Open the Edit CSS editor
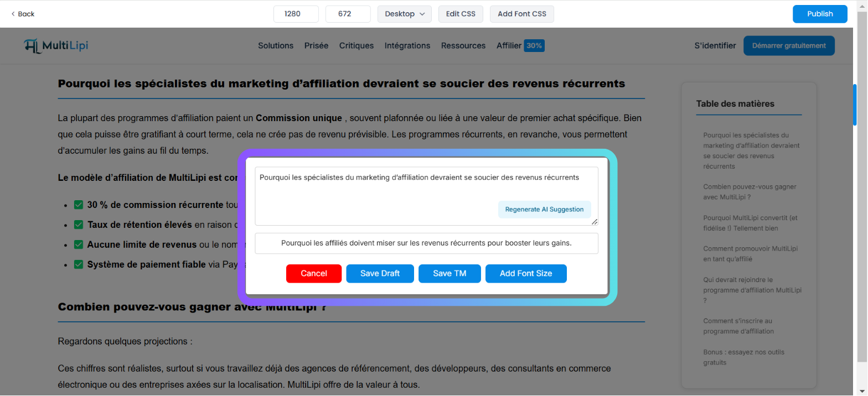Viewport: 868px width, 396px height. point(461,14)
